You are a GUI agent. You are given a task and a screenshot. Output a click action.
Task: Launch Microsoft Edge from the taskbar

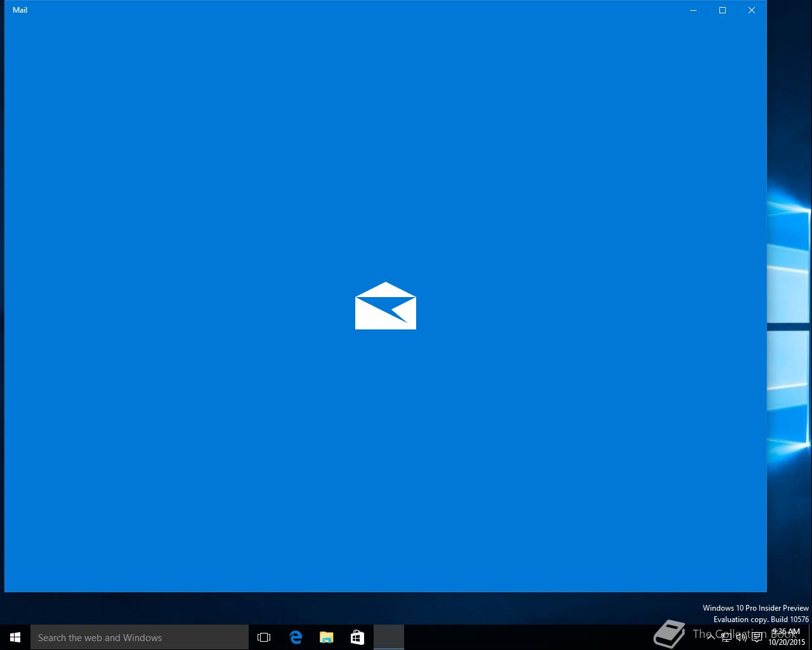point(296,637)
